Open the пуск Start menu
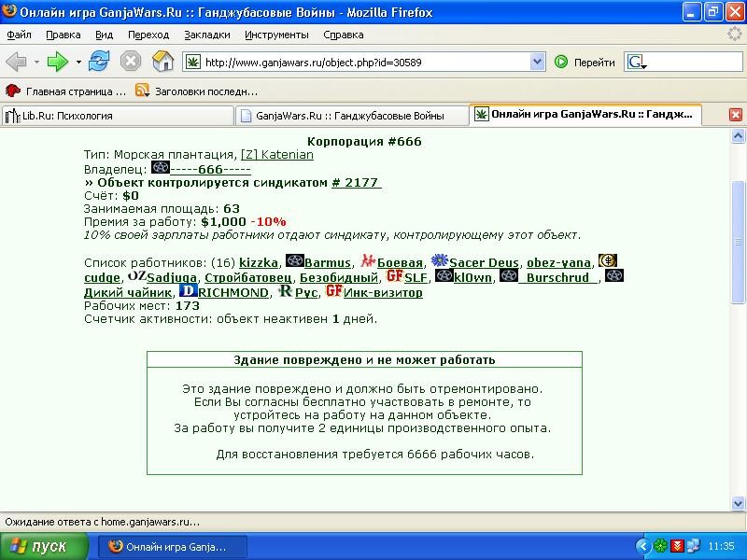747x560 pixels. pyautogui.click(x=45, y=546)
